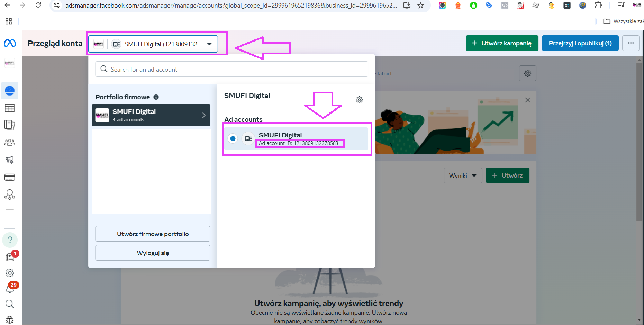Open Help question mark icon
The image size is (644, 325).
click(x=10, y=240)
